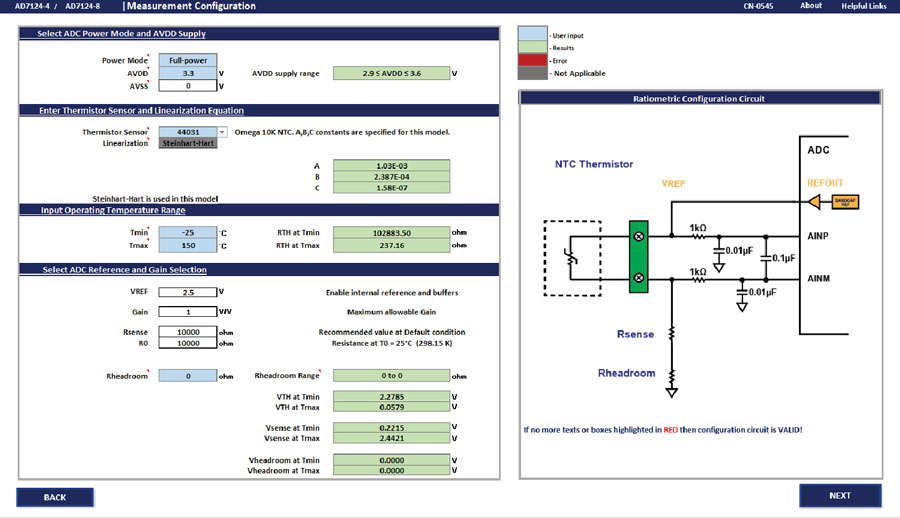The image size is (900, 518).
Task: Select the Tmin temperature input field
Action: click(x=187, y=233)
